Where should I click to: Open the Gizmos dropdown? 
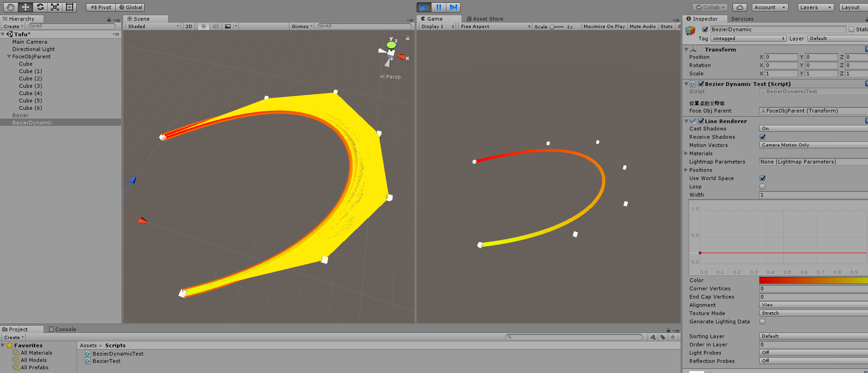click(x=302, y=26)
